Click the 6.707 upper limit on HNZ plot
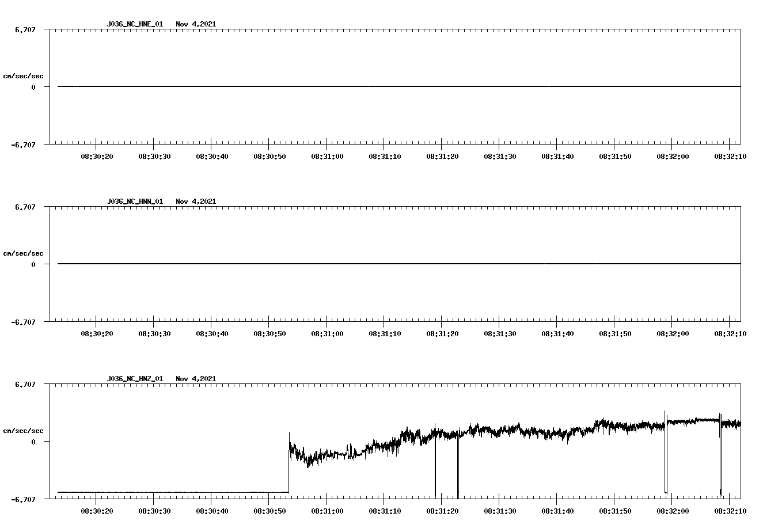The width and height of the screenshot is (782, 532). point(25,384)
